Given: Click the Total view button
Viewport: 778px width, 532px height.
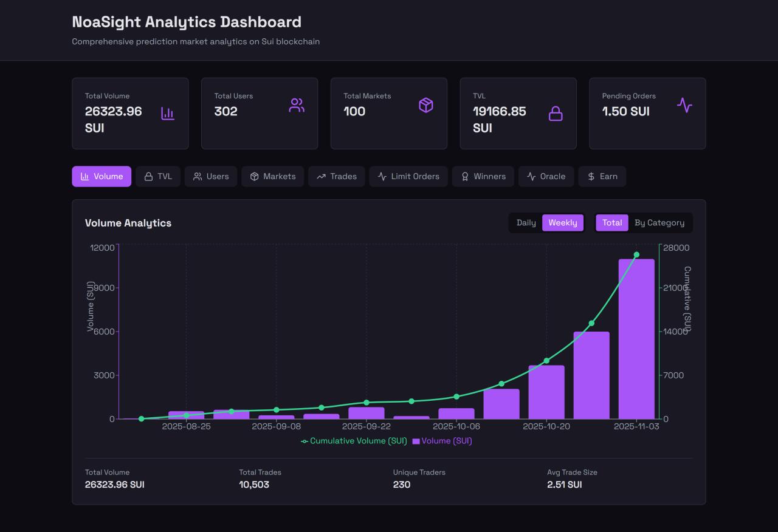Looking at the screenshot, I should pyautogui.click(x=611, y=222).
